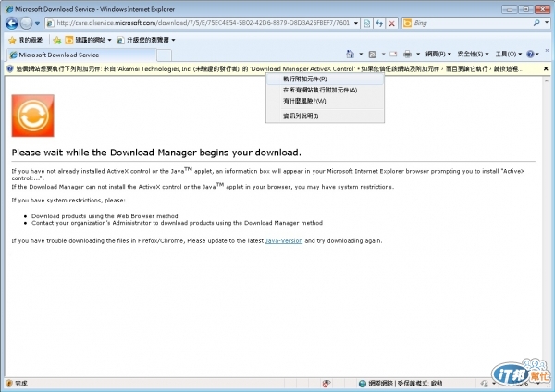Select 執行附加元件(R) in context menu
Screen dimensions: 555x392
coord(325,79)
